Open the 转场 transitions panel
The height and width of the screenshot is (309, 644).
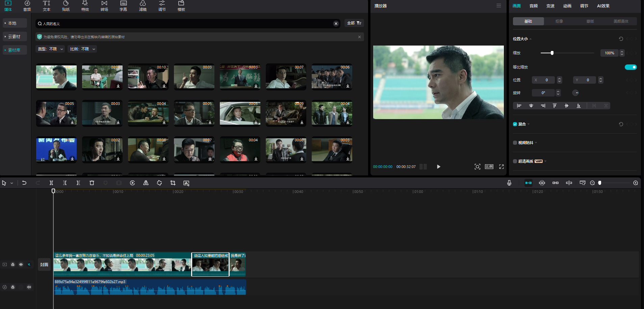click(104, 6)
